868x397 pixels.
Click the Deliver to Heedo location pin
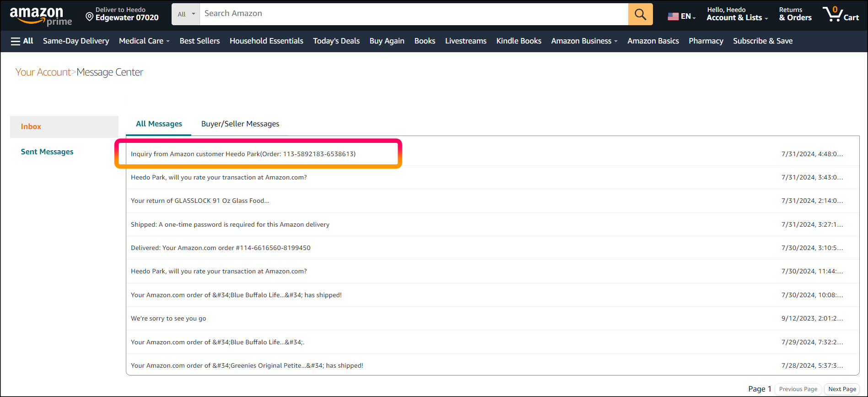pos(90,17)
